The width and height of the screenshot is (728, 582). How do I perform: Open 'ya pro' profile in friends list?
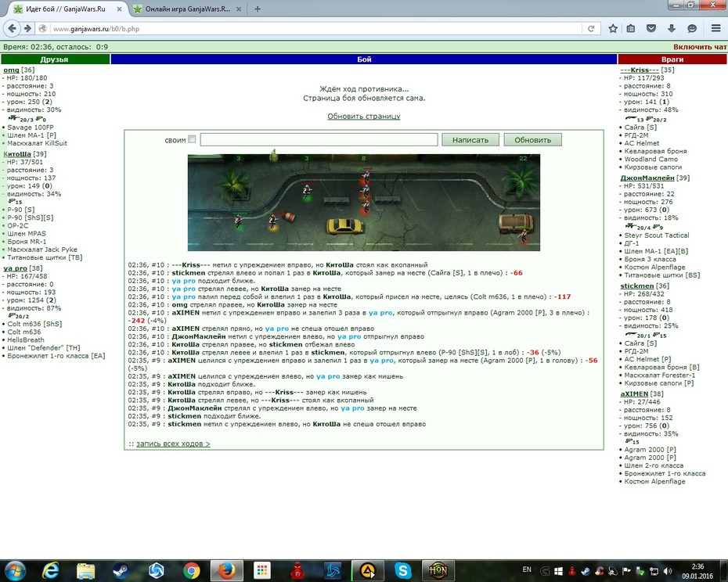coord(16,268)
